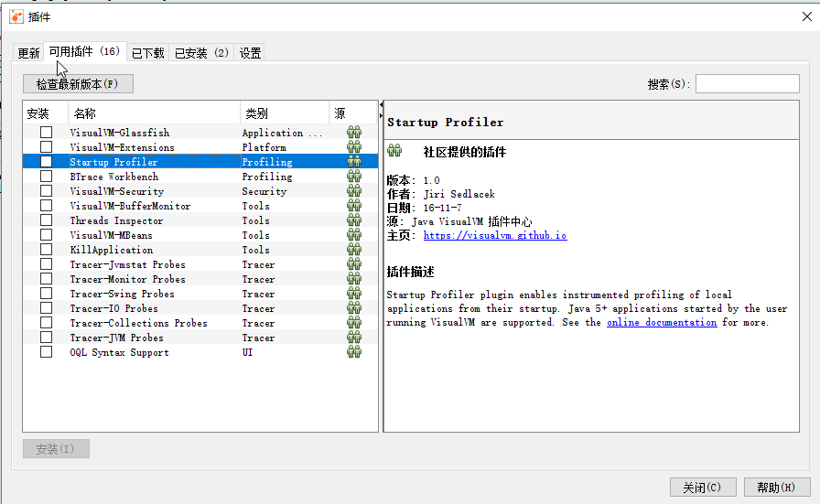Click into the 搜索(S) search field
This screenshot has width=820, height=504.
point(748,83)
